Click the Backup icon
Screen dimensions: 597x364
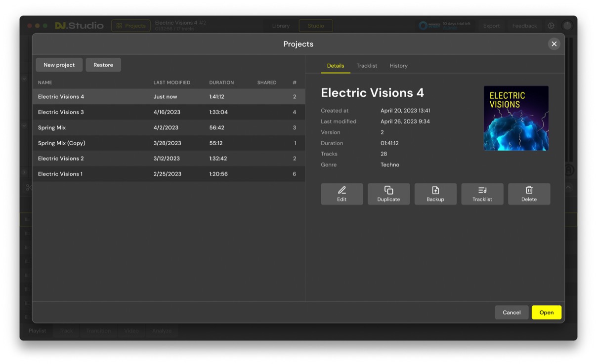pyautogui.click(x=435, y=190)
